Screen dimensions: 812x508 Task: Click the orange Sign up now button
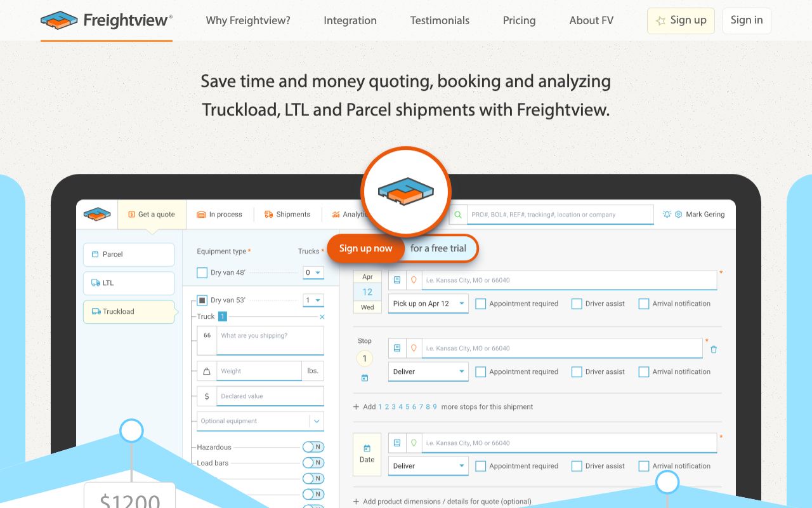[x=365, y=248]
